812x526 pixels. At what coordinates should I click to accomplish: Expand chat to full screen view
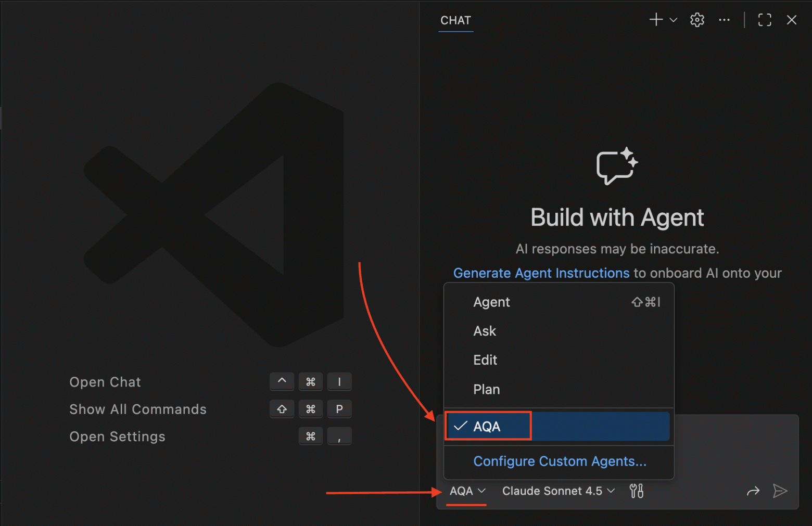click(764, 20)
